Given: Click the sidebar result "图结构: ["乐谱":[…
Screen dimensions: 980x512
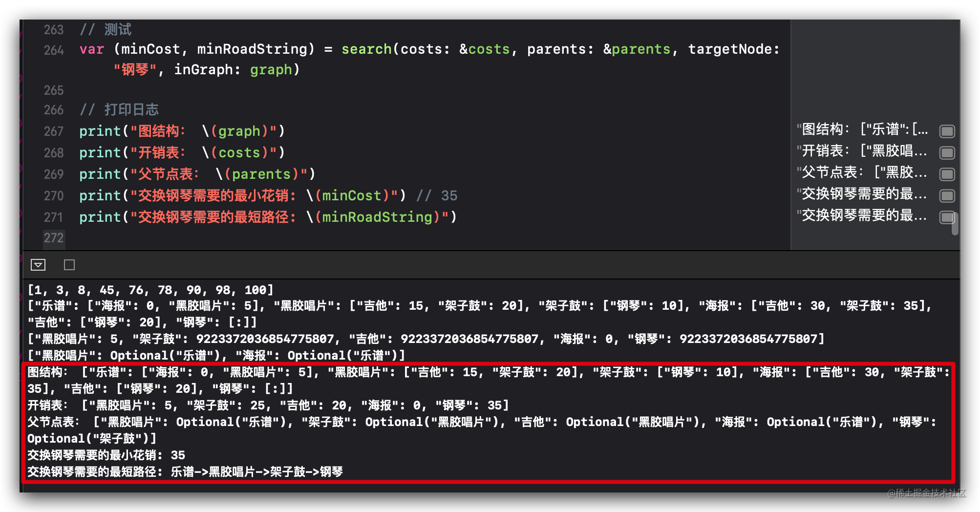Looking at the screenshot, I should click(x=862, y=129).
